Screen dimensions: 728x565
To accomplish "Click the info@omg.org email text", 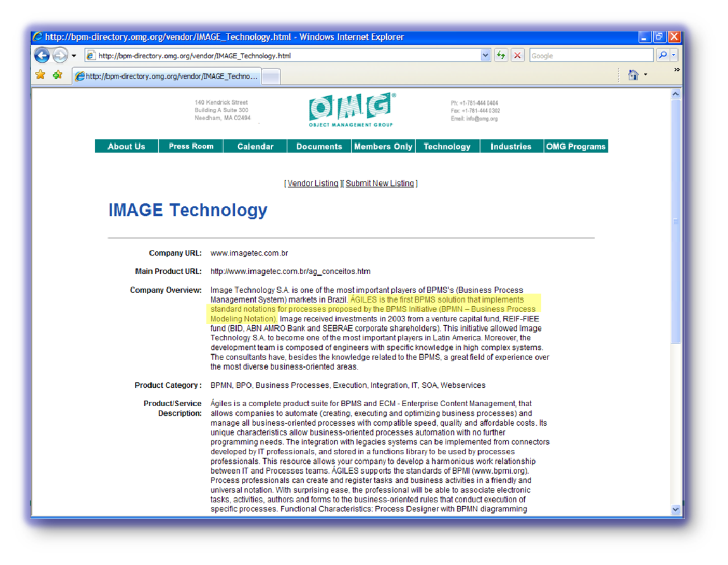I will pos(482,119).
